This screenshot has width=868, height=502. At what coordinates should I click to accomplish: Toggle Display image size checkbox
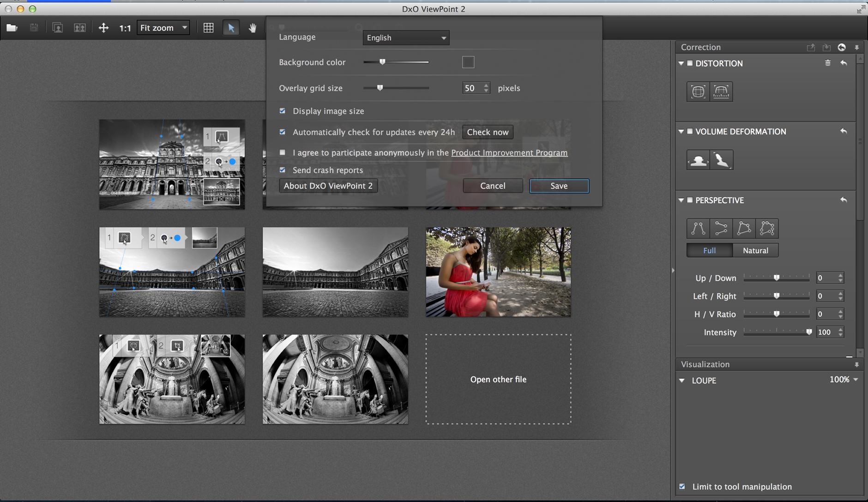[x=283, y=111]
